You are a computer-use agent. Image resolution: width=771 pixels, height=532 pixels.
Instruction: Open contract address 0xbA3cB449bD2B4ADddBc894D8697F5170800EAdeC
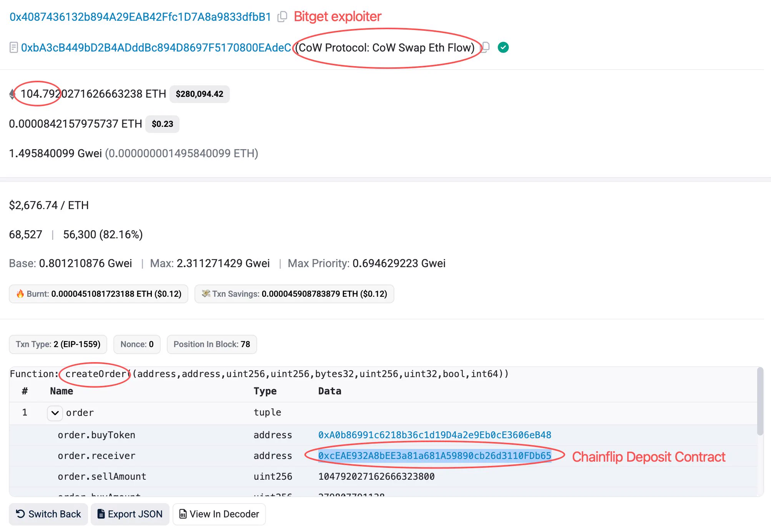[156, 48]
